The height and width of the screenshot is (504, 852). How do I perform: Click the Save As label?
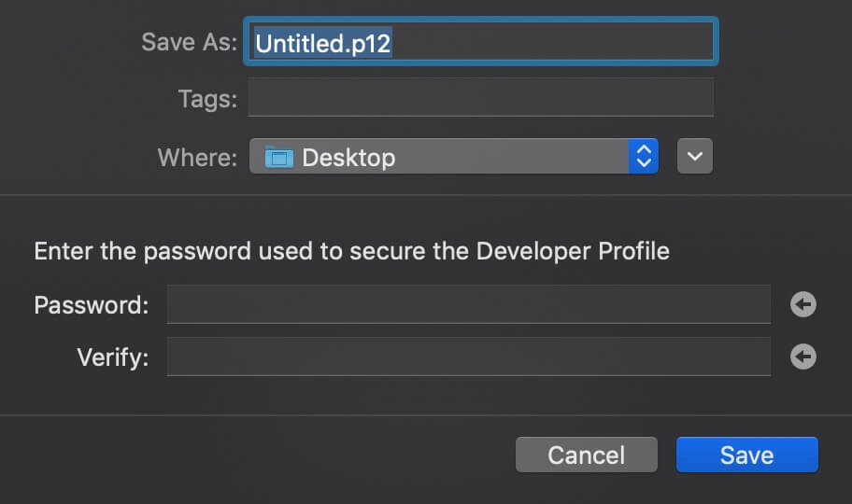189,42
